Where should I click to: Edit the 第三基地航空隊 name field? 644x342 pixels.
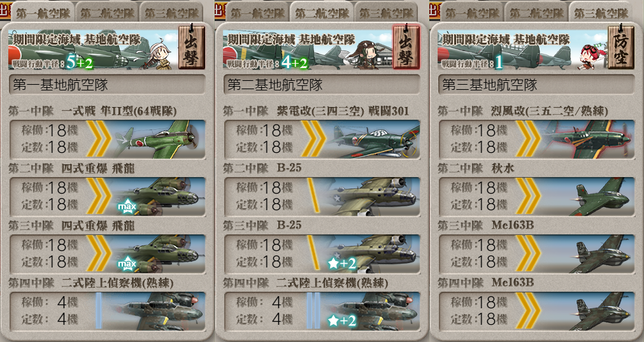point(536,85)
